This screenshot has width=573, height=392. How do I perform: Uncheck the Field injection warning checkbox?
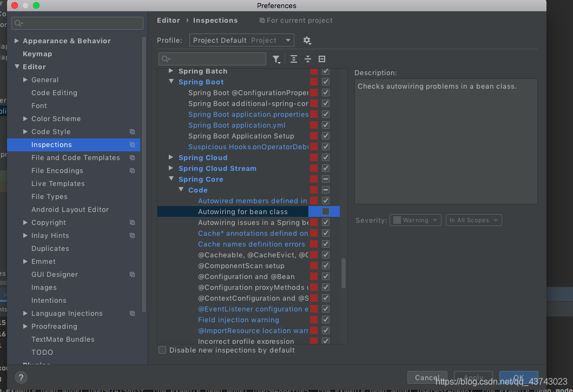pyautogui.click(x=326, y=320)
